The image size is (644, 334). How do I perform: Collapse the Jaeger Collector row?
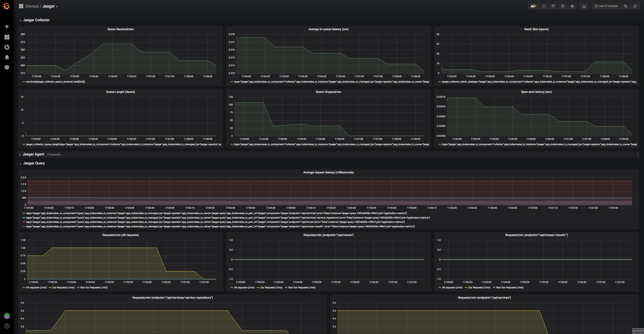coord(36,20)
